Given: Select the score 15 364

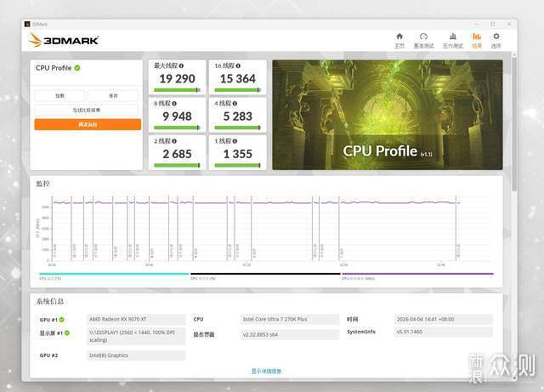Looking at the screenshot, I should coord(238,79).
